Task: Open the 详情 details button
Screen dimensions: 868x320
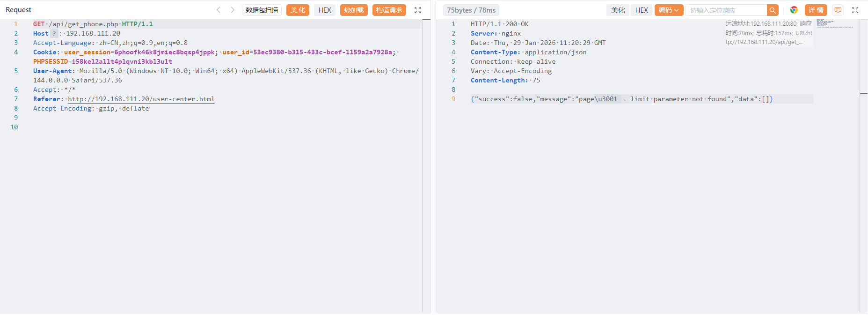Action: 816,10
